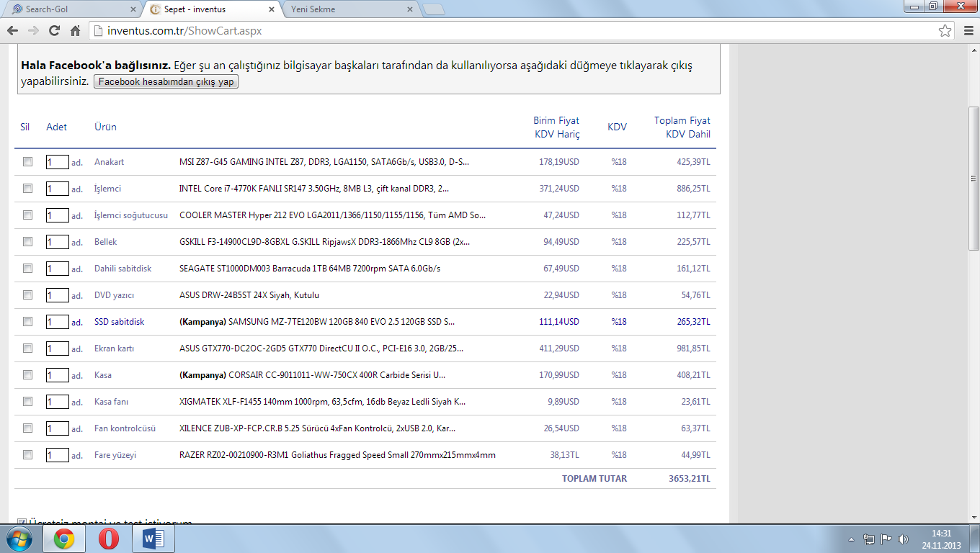The height and width of the screenshot is (553, 980).
Task: Tick the delete checkbox for İşlemci row
Action: click(x=27, y=189)
